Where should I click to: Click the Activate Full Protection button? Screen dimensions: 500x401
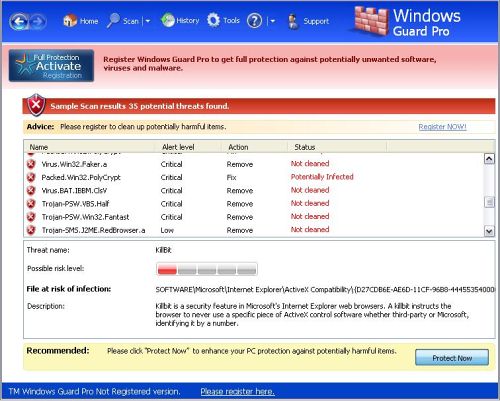51,66
